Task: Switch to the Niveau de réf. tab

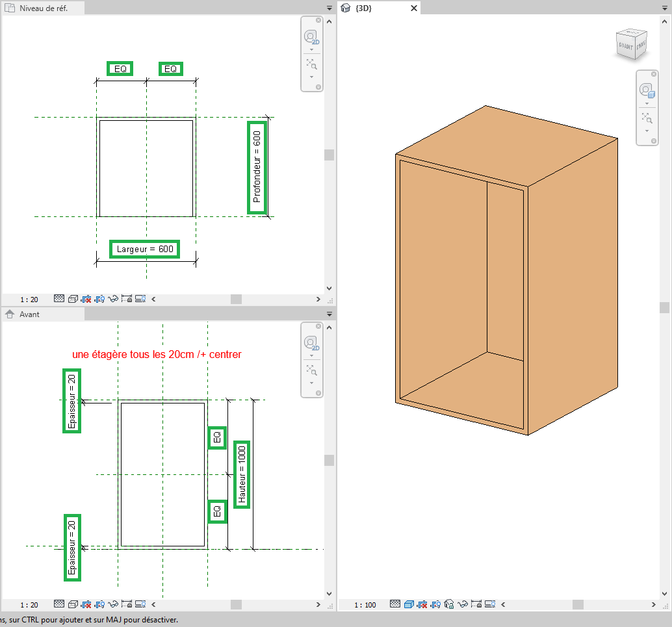Action: [43, 8]
